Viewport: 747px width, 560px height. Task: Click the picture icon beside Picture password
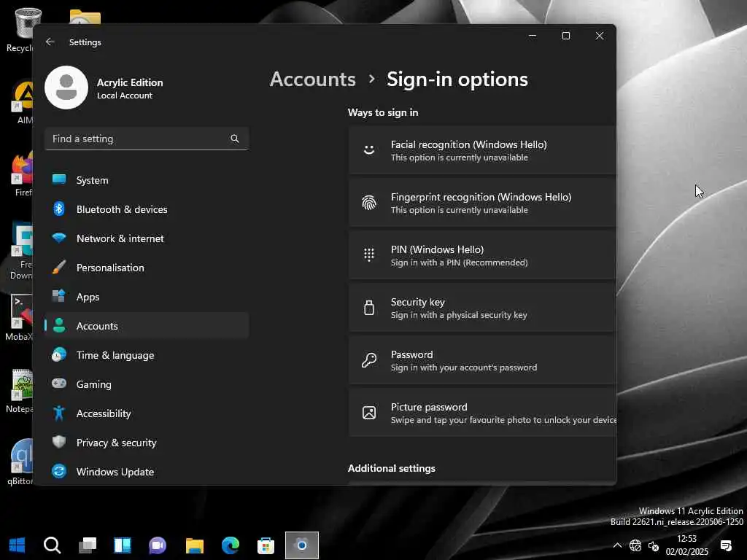click(x=368, y=413)
